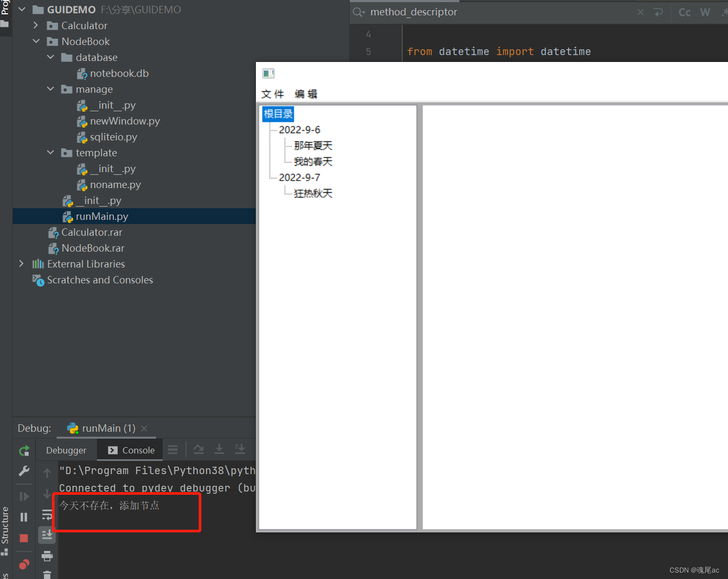Switch to the Console tab
The width and height of the screenshot is (728, 579).
click(x=131, y=450)
